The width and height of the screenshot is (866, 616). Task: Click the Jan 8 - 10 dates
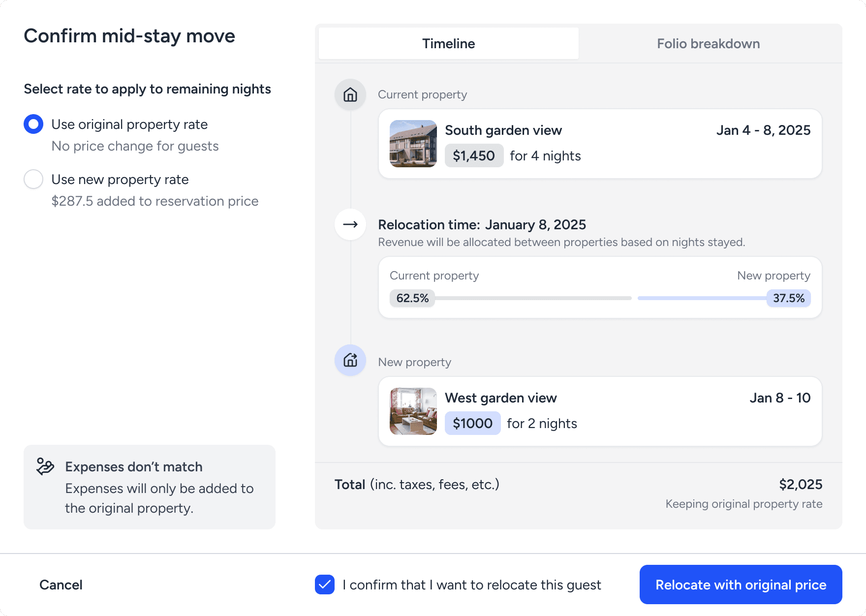point(780,398)
